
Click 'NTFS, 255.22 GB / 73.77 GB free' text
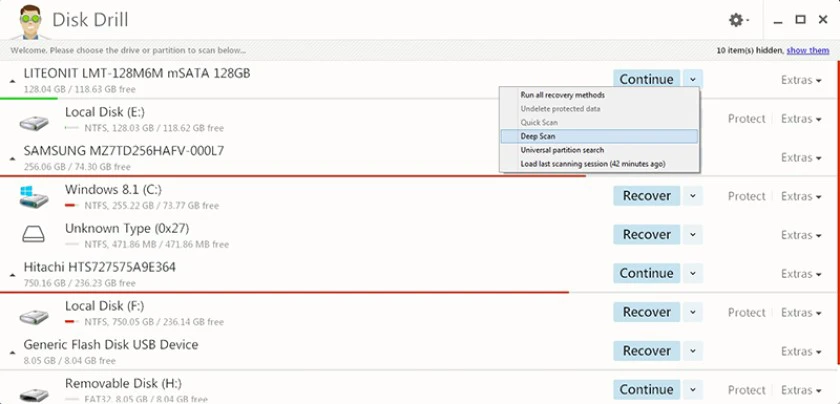coord(152,206)
